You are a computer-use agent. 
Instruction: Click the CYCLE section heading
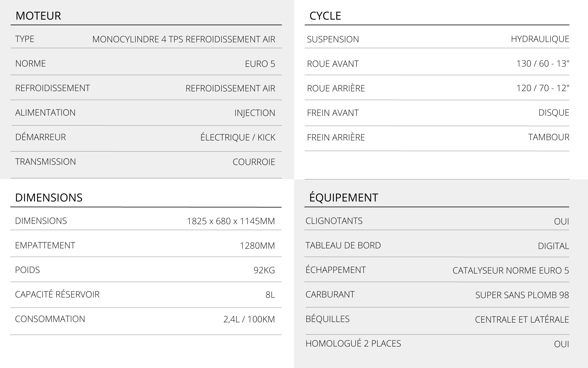tap(325, 16)
